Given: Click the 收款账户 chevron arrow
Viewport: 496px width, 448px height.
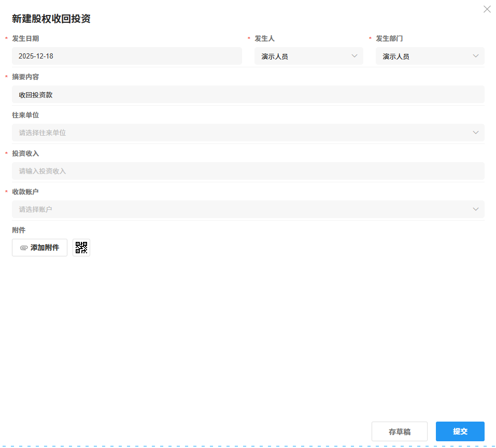Looking at the screenshot, I should pos(475,209).
